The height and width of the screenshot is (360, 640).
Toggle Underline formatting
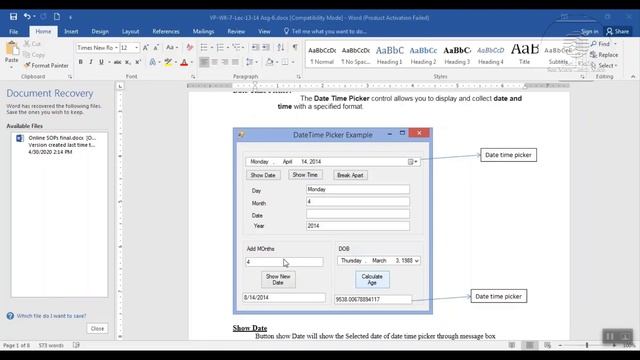101,62
